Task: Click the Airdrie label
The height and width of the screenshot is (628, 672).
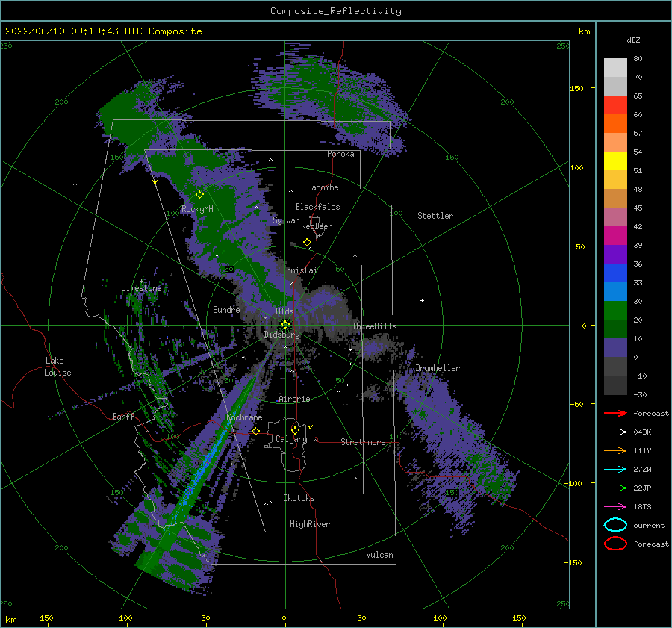Action: point(294,399)
